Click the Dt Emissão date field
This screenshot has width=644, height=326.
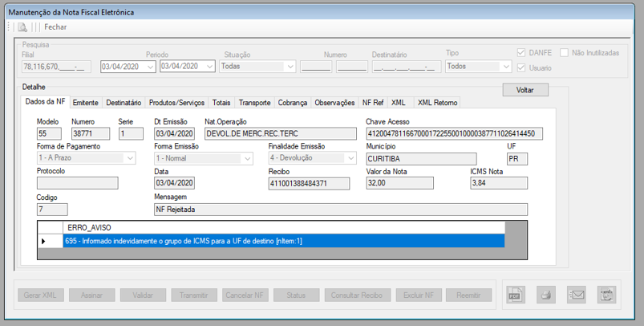coord(175,133)
